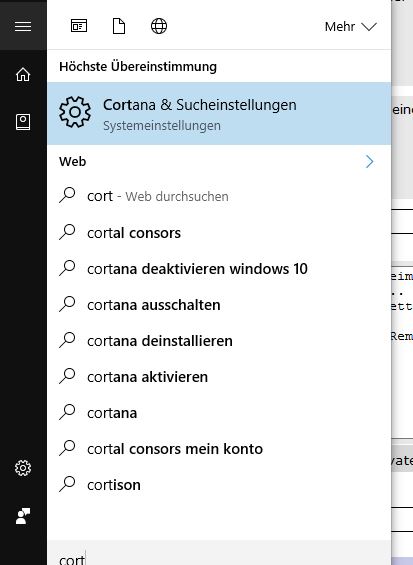Filter results by Web globe icon
The image size is (413, 565).
coord(159,26)
